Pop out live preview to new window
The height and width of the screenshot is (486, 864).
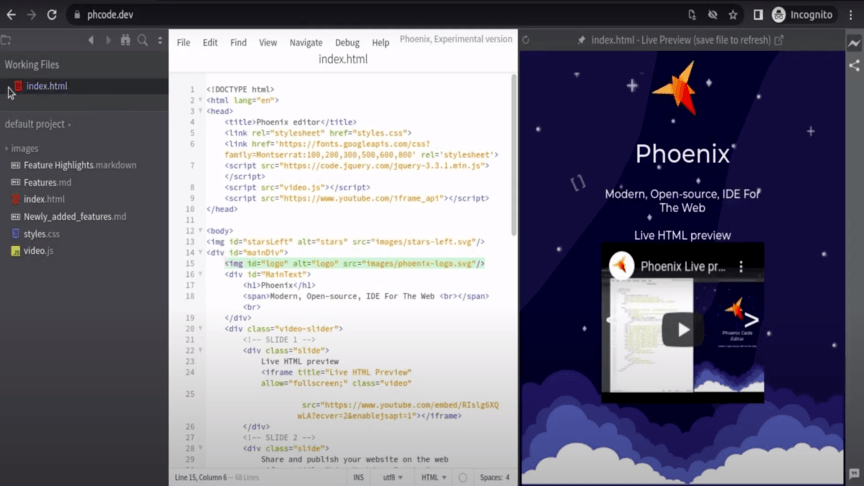click(779, 40)
